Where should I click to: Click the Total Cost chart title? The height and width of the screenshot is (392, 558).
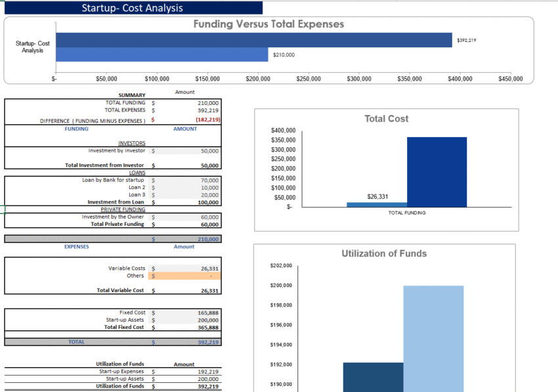coord(386,119)
